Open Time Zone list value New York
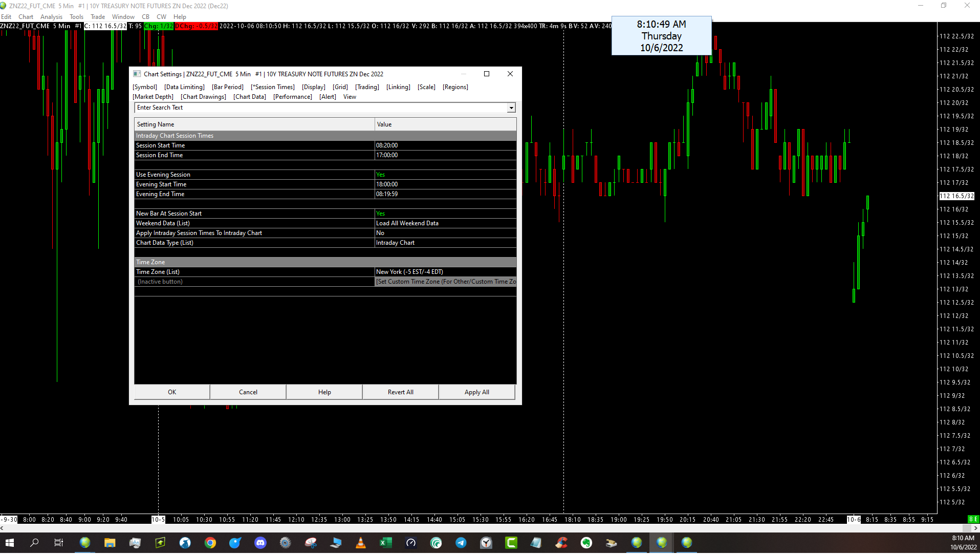This screenshot has width=980, height=554. click(x=446, y=272)
